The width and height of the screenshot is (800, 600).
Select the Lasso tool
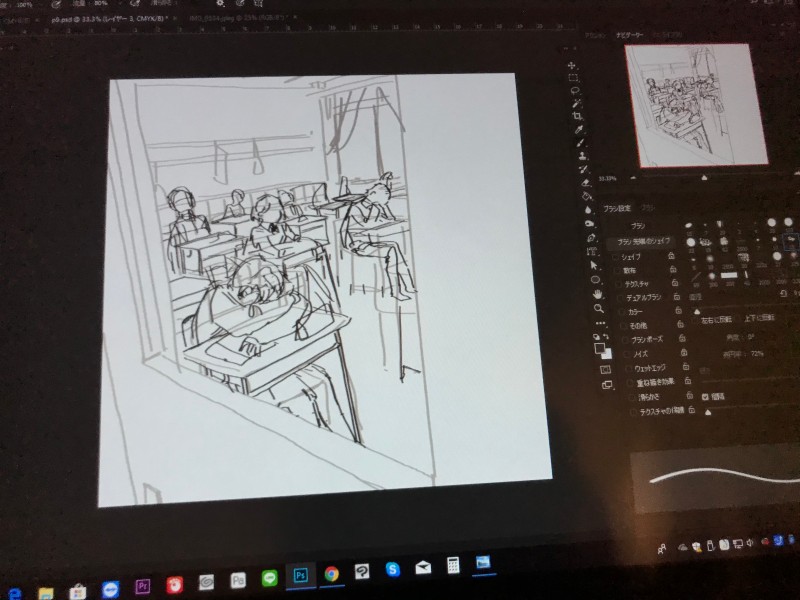(575, 91)
